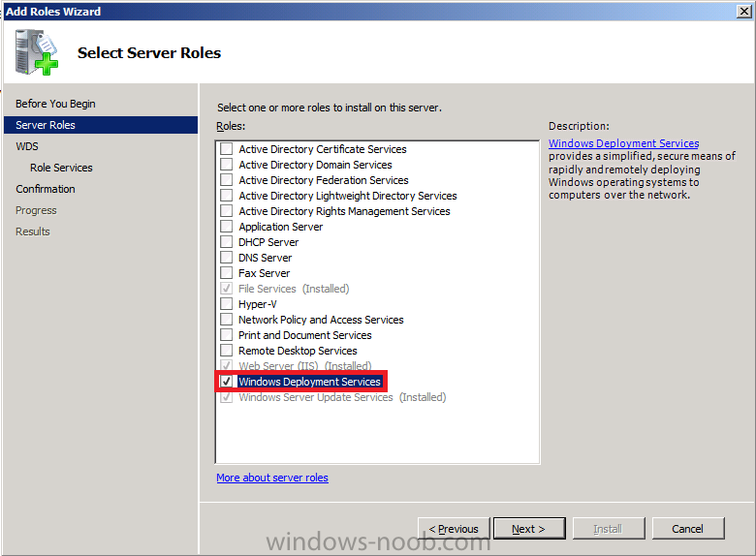The width and height of the screenshot is (756, 556).
Task: Jump to the Confirmation step
Action: [x=46, y=189]
